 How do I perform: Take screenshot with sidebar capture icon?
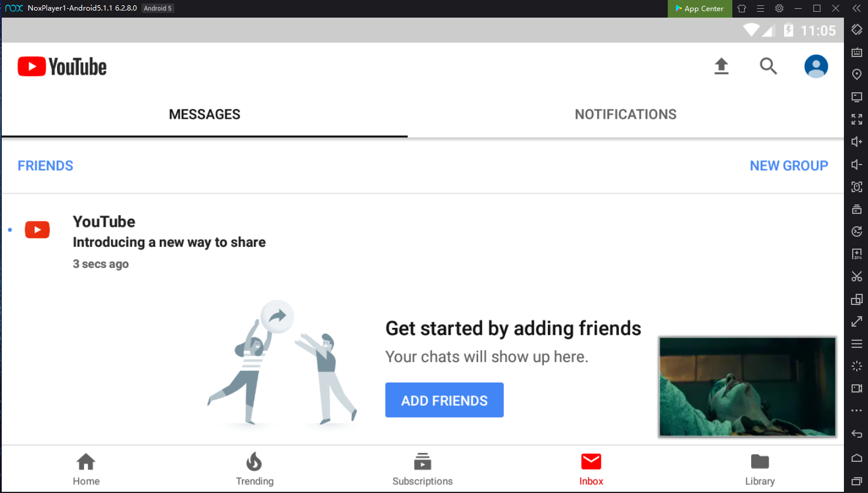[x=857, y=187]
